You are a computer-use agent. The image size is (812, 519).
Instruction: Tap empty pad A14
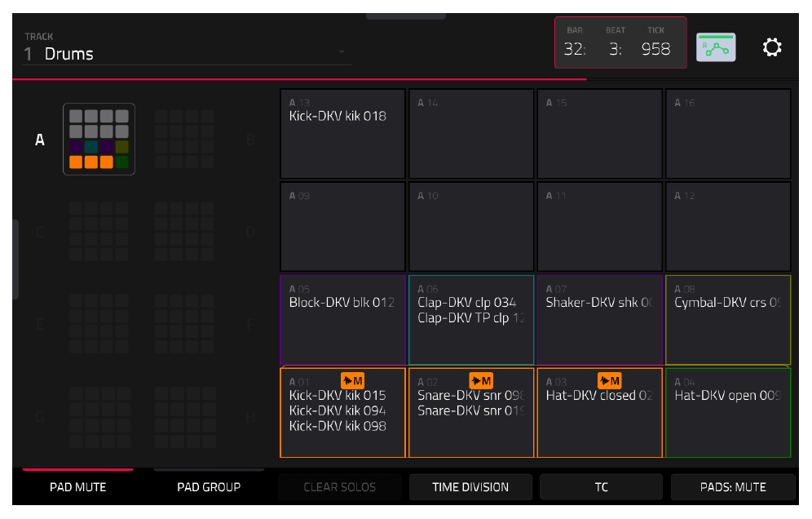(470, 134)
